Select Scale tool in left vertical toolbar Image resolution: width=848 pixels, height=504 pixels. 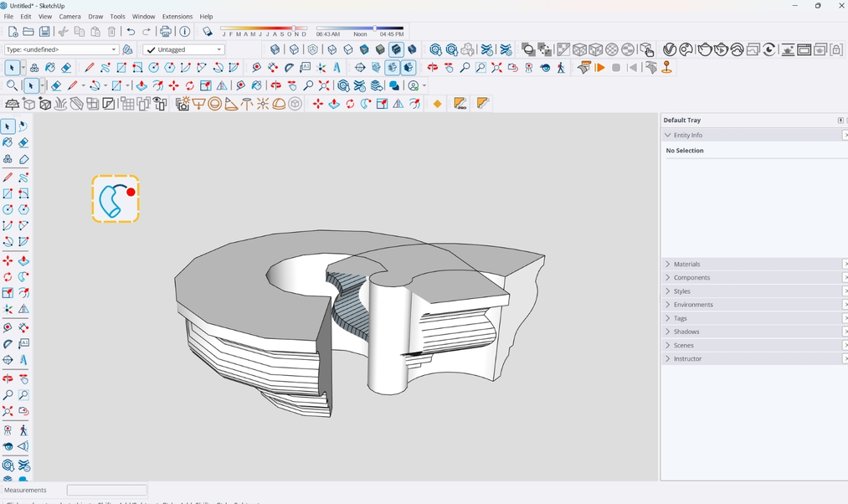pyautogui.click(x=8, y=293)
